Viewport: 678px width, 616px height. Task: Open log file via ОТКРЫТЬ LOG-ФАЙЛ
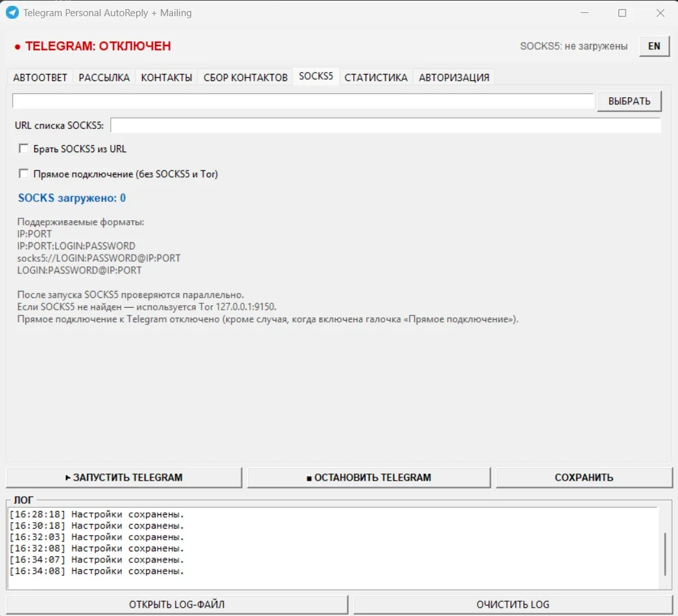[177, 604]
